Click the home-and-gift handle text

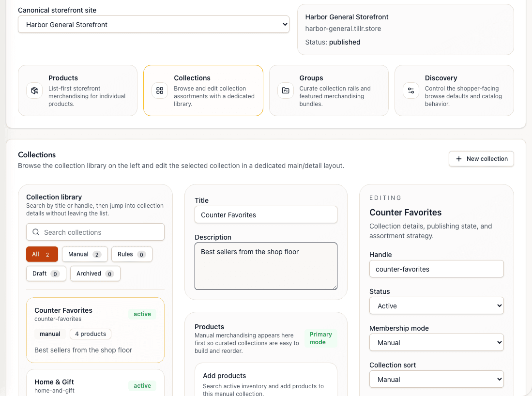[x=54, y=391]
